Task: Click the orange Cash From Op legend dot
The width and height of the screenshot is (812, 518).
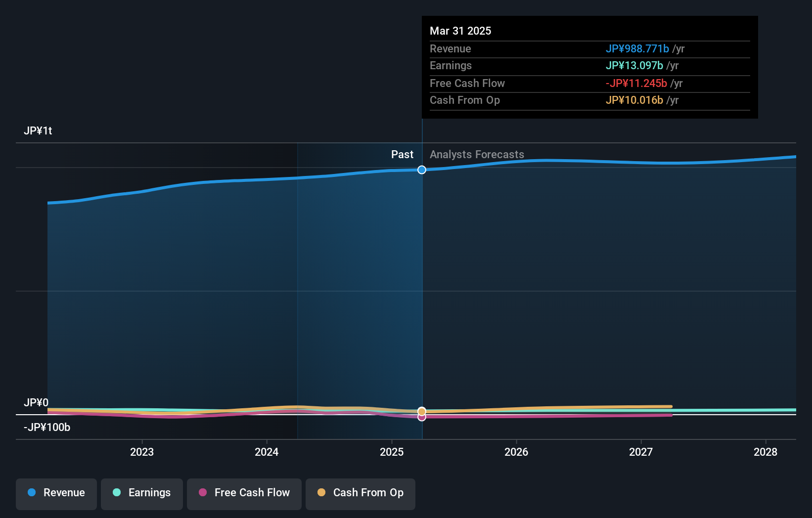Action: [x=321, y=492]
